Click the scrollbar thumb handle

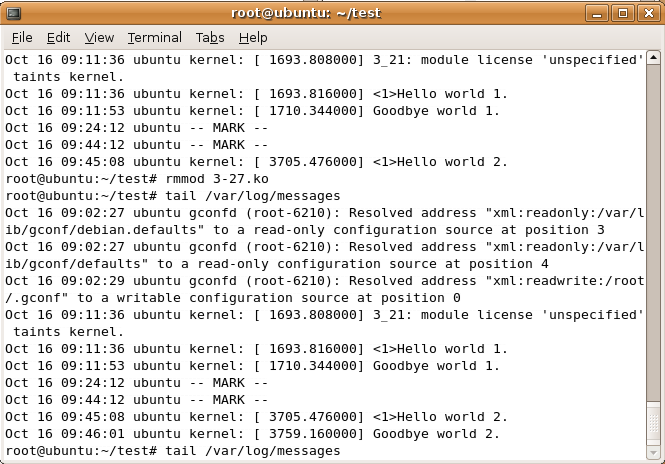[654, 423]
